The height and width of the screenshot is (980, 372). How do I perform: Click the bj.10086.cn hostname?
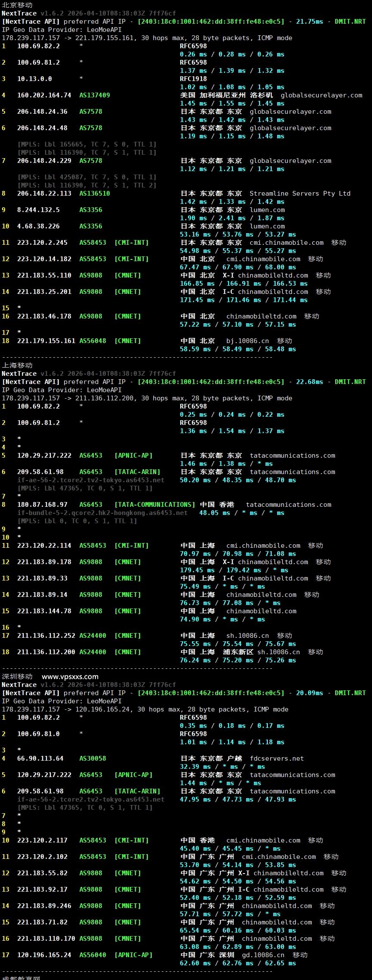tap(248, 341)
